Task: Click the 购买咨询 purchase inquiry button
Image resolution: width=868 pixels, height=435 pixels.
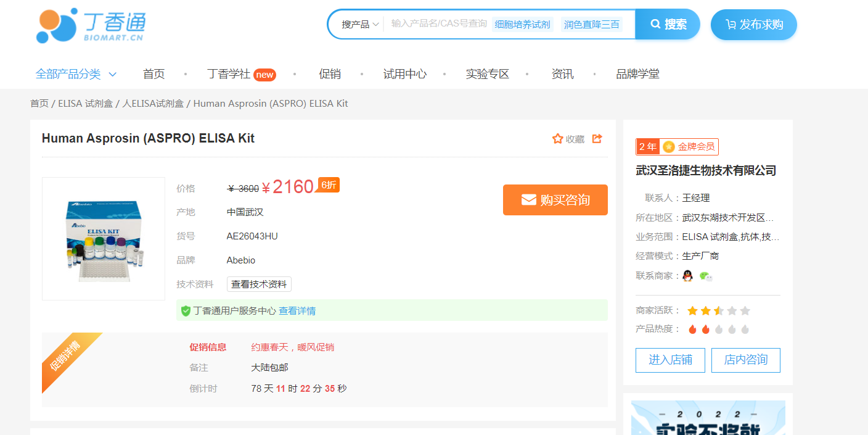Action: (x=555, y=200)
